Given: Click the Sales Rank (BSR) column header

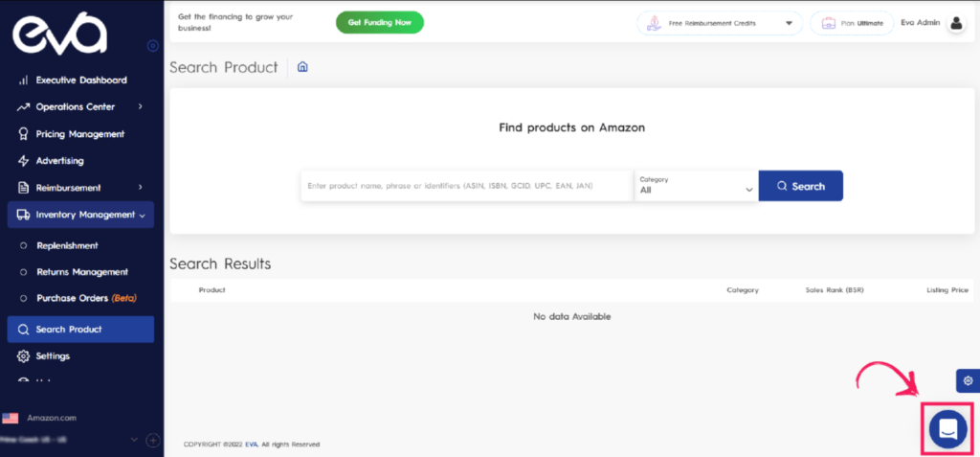Looking at the screenshot, I should point(835,290).
